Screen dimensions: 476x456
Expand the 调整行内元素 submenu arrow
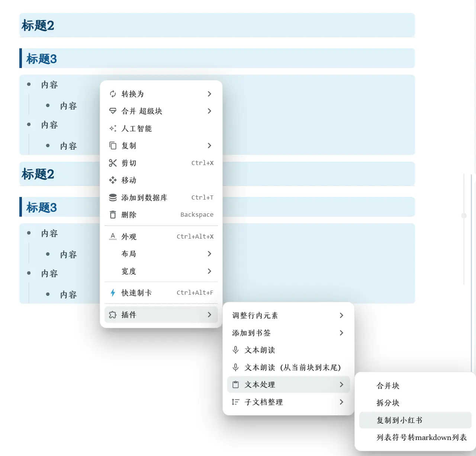341,316
